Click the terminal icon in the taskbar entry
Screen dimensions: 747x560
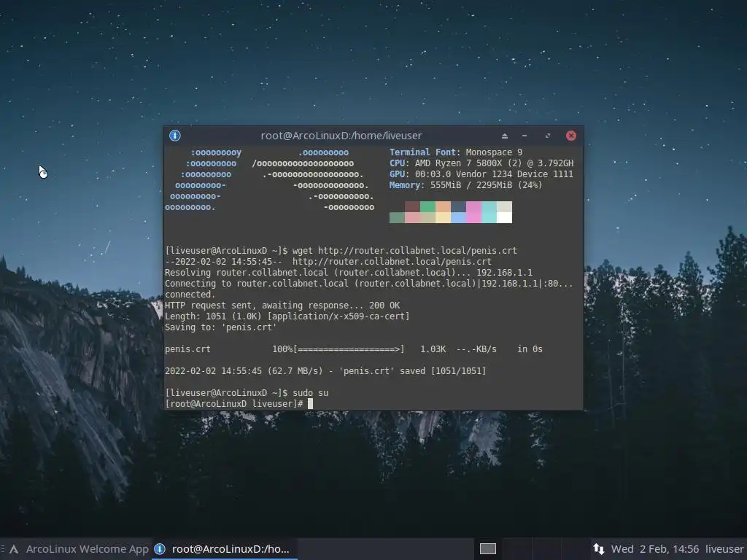pyautogui.click(x=160, y=549)
